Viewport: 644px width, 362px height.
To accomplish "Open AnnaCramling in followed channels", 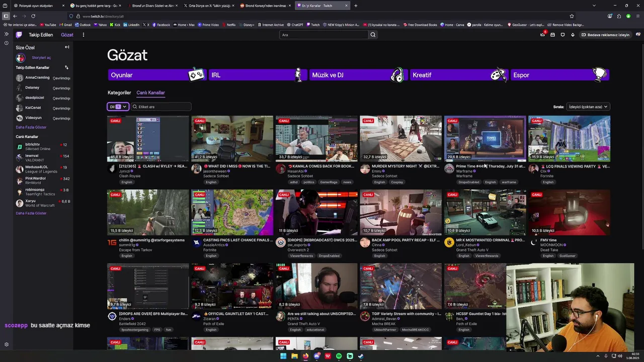I will pyautogui.click(x=43, y=78).
